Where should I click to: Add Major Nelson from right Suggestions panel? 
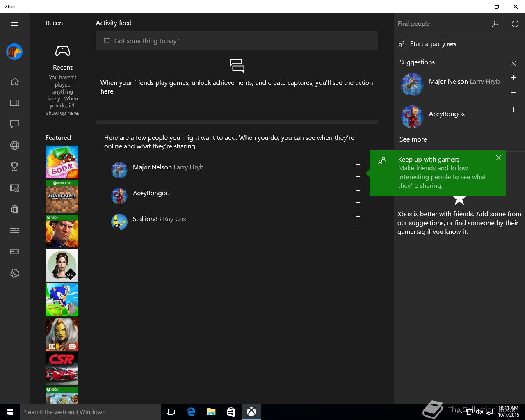(x=513, y=78)
